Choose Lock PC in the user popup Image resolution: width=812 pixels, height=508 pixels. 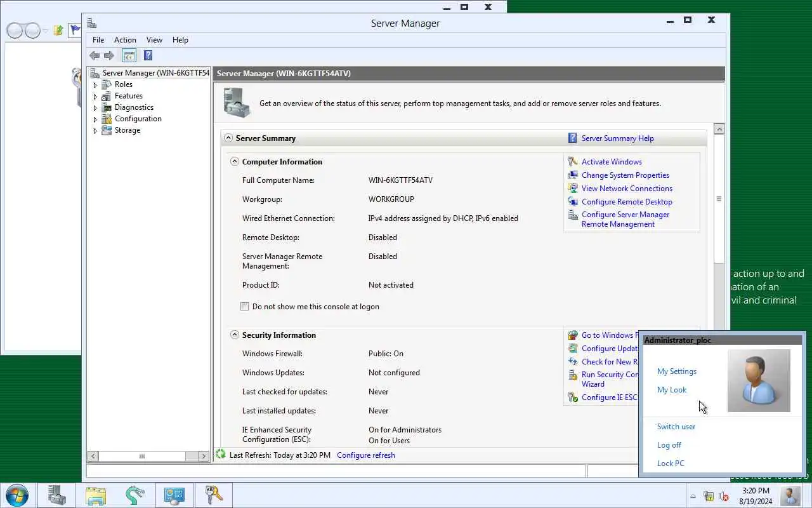[671, 464]
